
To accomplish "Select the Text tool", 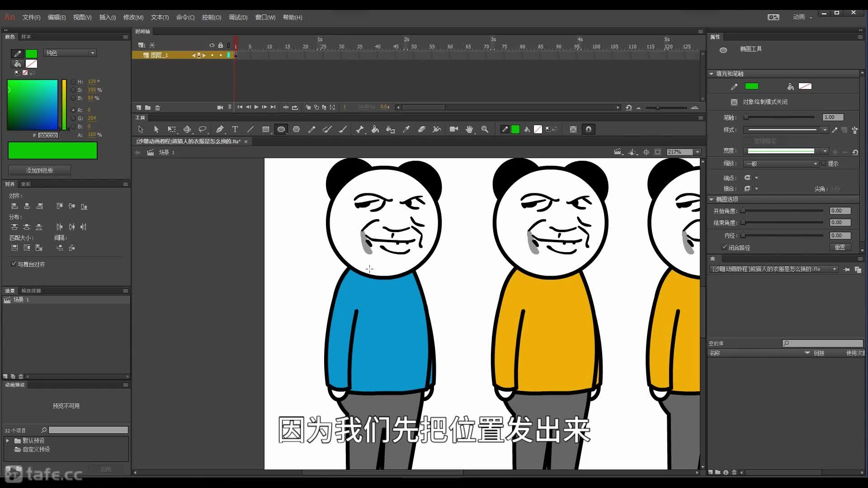I will coord(235,129).
